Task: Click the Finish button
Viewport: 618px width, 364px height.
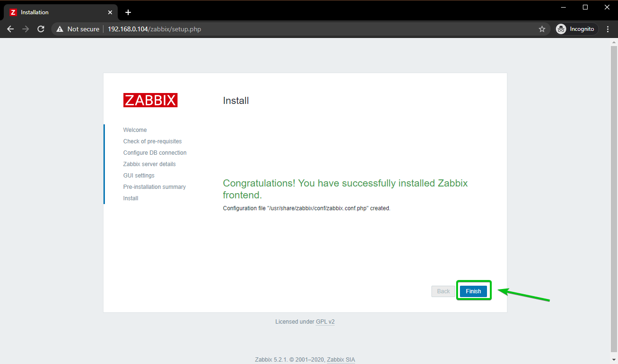Action: click(473, 291)
